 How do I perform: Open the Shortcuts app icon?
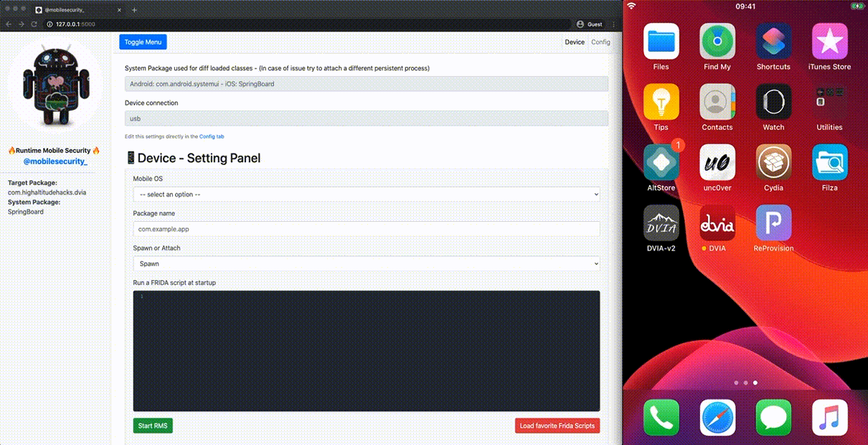(773, 42)
